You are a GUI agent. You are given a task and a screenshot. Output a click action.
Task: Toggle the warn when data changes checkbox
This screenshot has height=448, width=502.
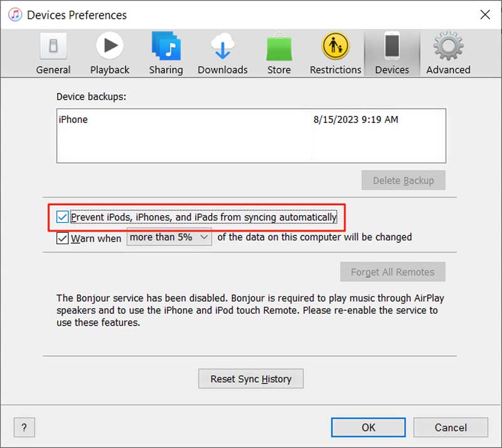click(61, 238)
